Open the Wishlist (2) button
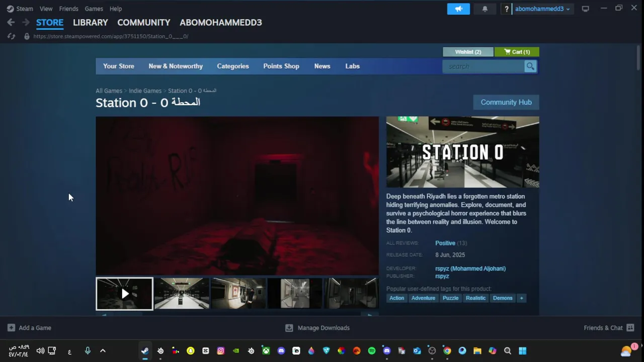This screenshot has height=362, width=644. 468,52
